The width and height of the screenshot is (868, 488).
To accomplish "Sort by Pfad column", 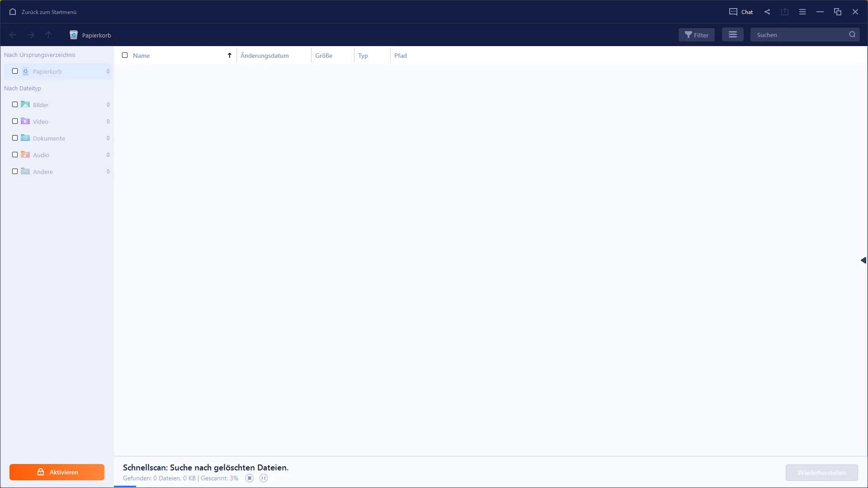I will [401, 56].
